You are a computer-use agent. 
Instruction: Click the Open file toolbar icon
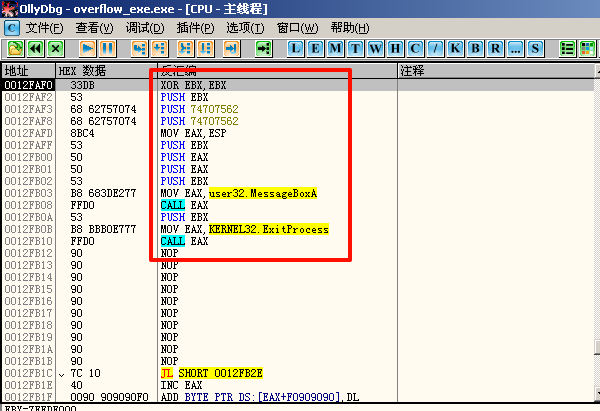(16, 49)
